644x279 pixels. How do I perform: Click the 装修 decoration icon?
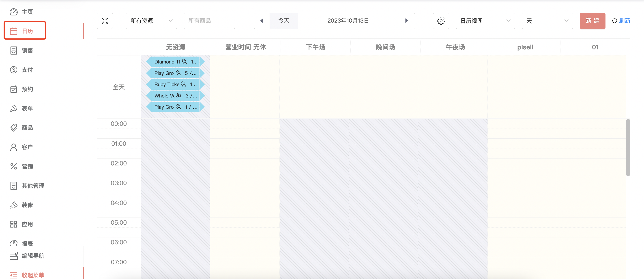pyautogui.click(x=13, y=205)
